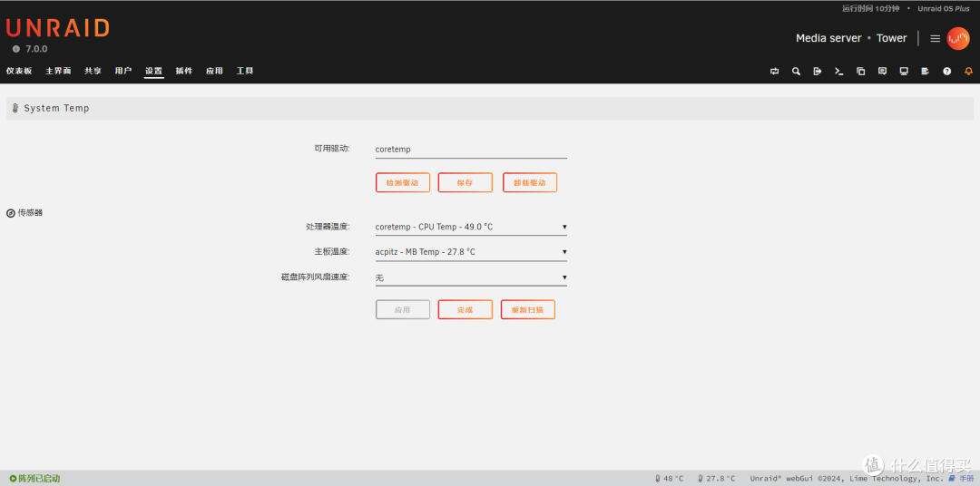Click the motherboard temperature icon in footer
980x486 pixels.
click(x=701, y=479)
